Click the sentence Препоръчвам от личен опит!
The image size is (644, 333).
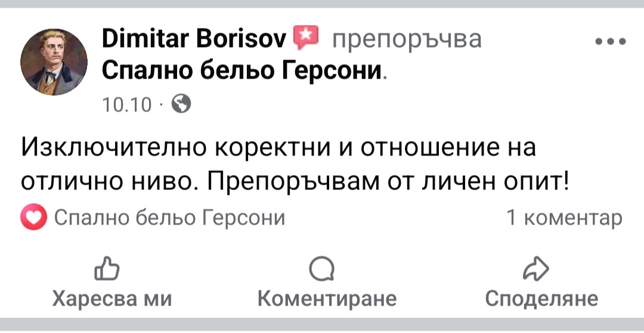[388, 181]
